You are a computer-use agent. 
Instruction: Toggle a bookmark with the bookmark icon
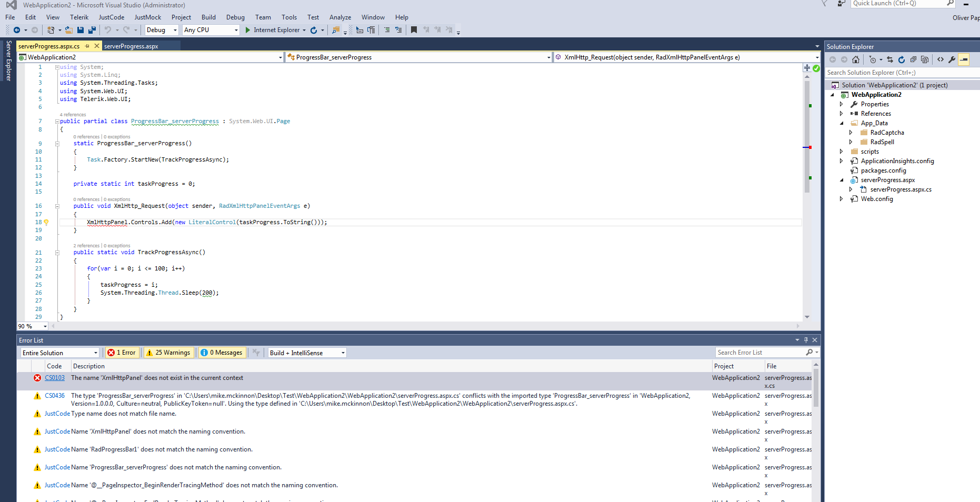[414, 30]
